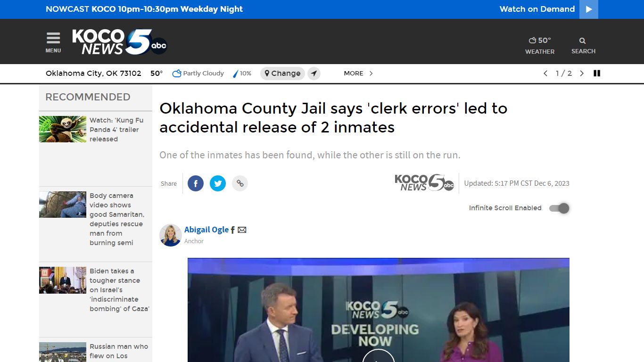Image resolution: width=644 pixels, height=362 pixels.
Task: Click the 10% precipitation drop icon
Action: (x=236, y=74)
